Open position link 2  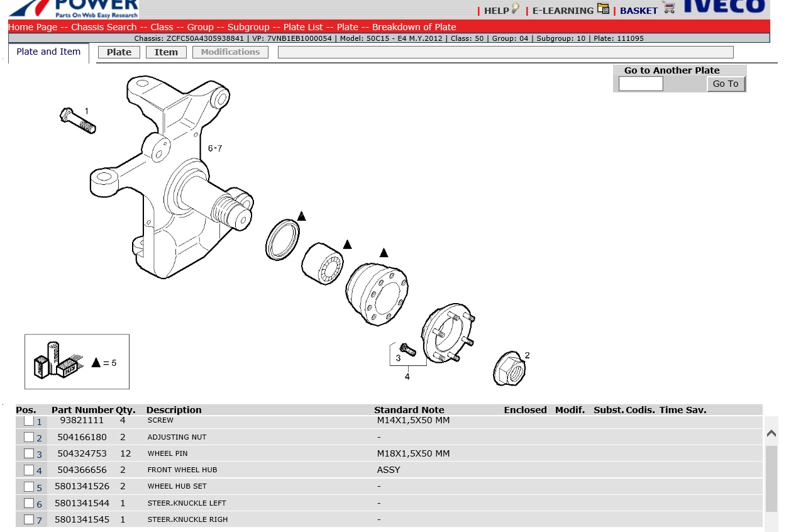[39, 438]
